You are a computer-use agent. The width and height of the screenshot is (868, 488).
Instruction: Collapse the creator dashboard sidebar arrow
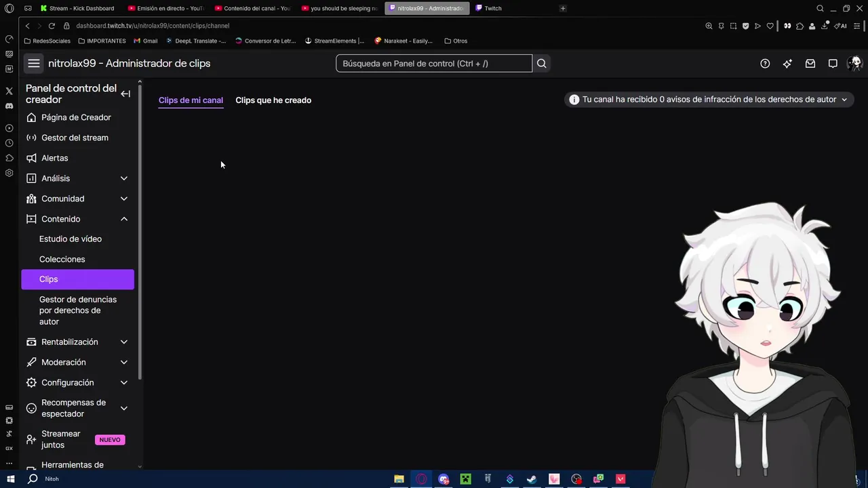(x=125, y=94)
